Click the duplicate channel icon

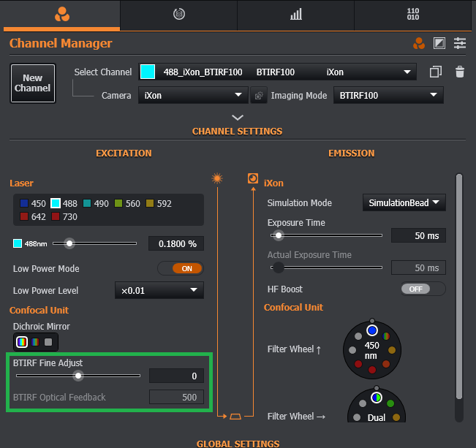coord(436,72)
